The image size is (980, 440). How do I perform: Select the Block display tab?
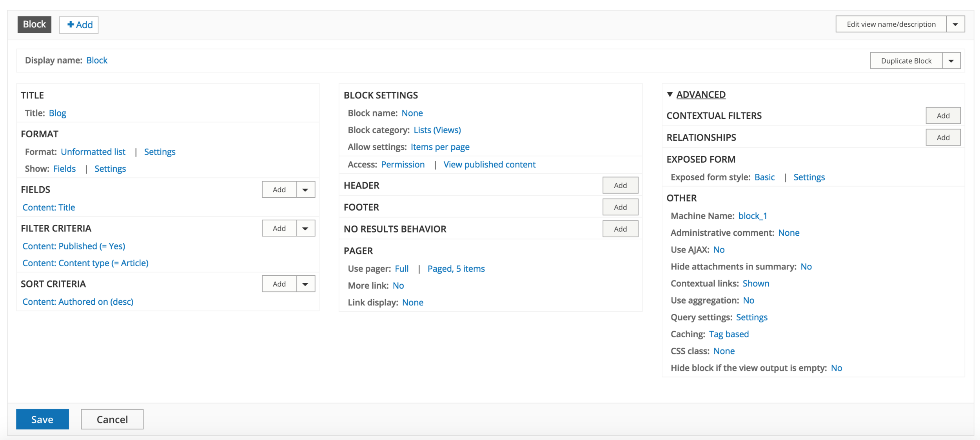pos(34,24)
